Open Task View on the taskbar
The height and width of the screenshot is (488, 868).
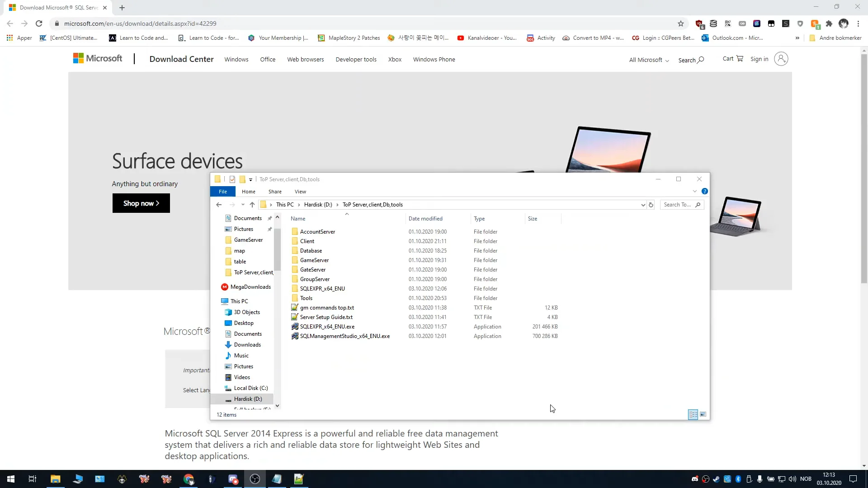33,479
